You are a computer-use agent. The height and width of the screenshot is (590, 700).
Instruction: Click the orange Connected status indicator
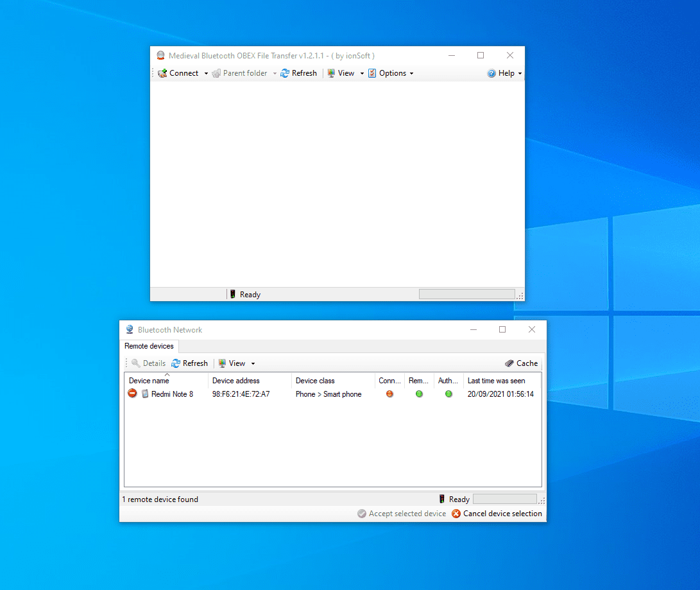389,394
